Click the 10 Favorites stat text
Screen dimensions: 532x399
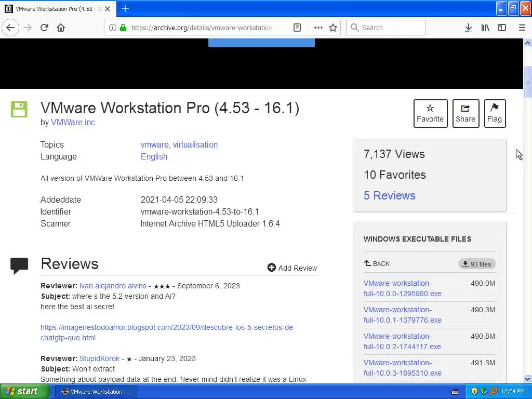pyautogui.click(x=395, y=175)
